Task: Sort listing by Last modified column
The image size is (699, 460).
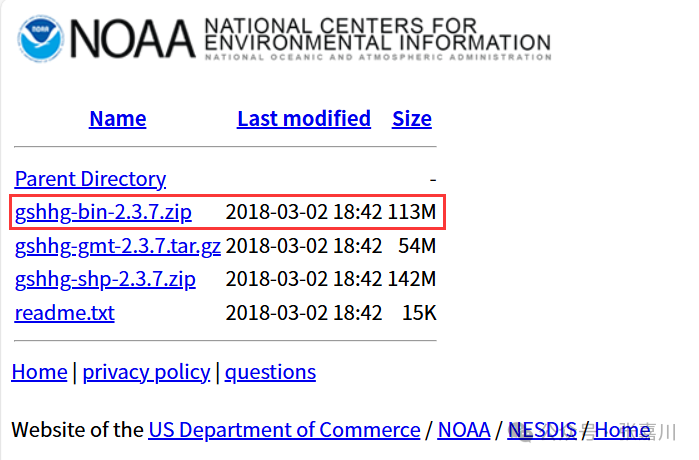Action: (x=303, y=119)
